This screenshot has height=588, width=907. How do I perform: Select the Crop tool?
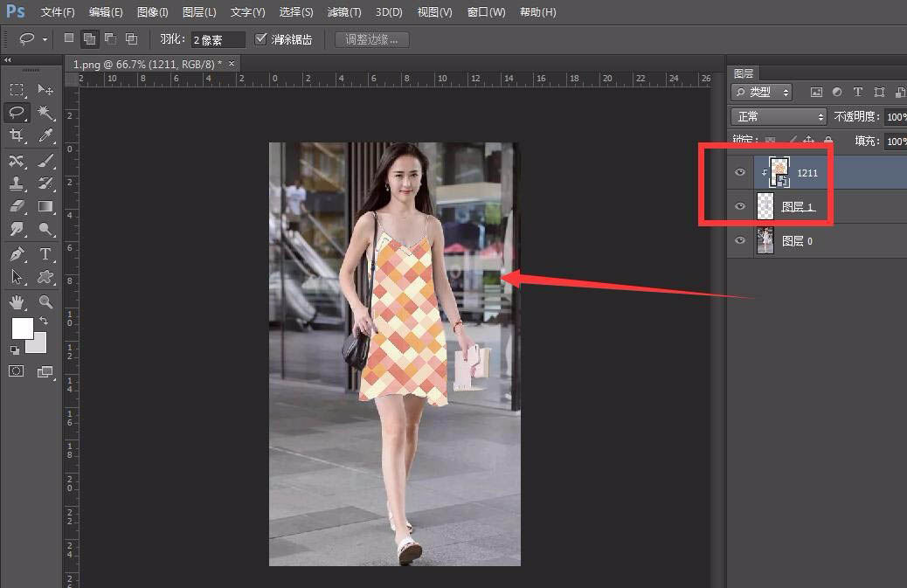click(x=17, y=135)
